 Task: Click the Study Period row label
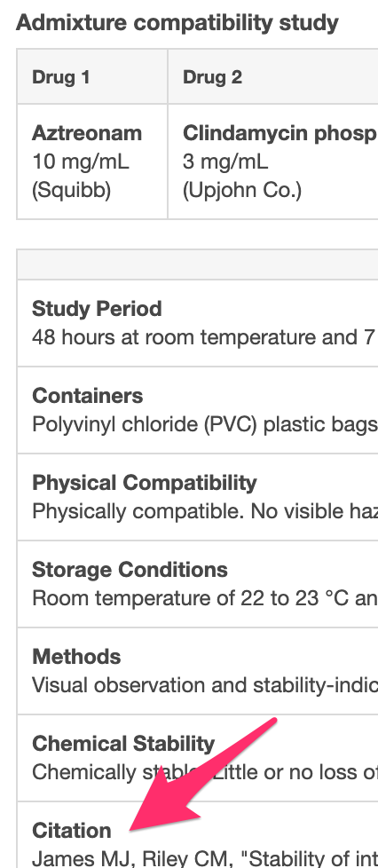[x=97, y=308]
